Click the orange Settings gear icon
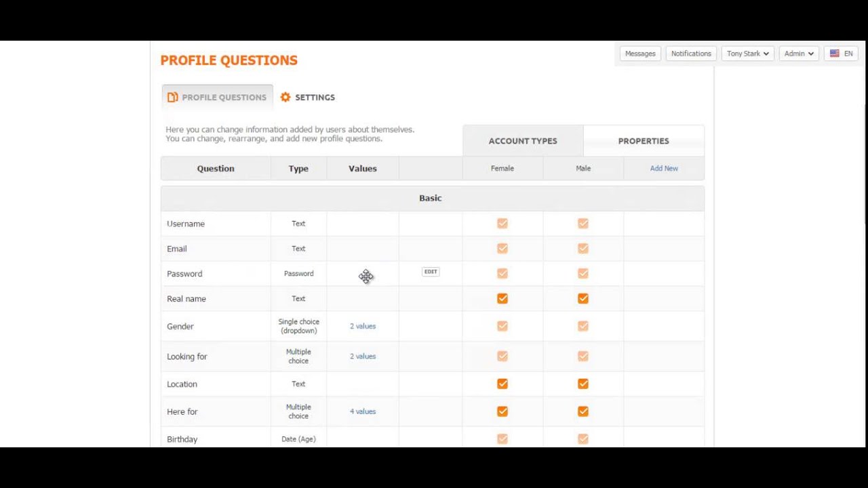868x488 pixels. coord(285,97)
